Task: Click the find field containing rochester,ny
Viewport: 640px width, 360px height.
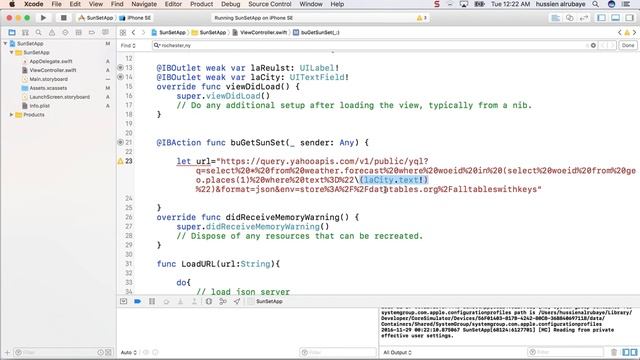Action: (x=369, y=45)
